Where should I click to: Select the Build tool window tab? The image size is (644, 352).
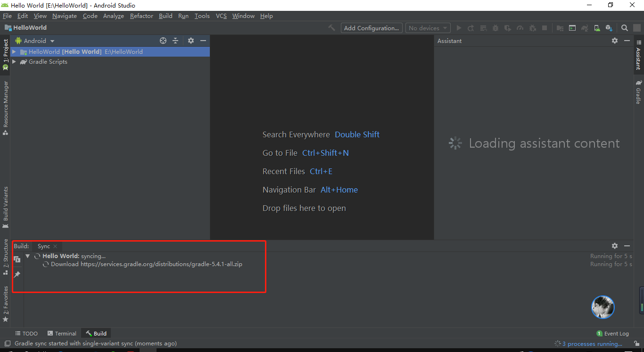click(x=96, y=333)
